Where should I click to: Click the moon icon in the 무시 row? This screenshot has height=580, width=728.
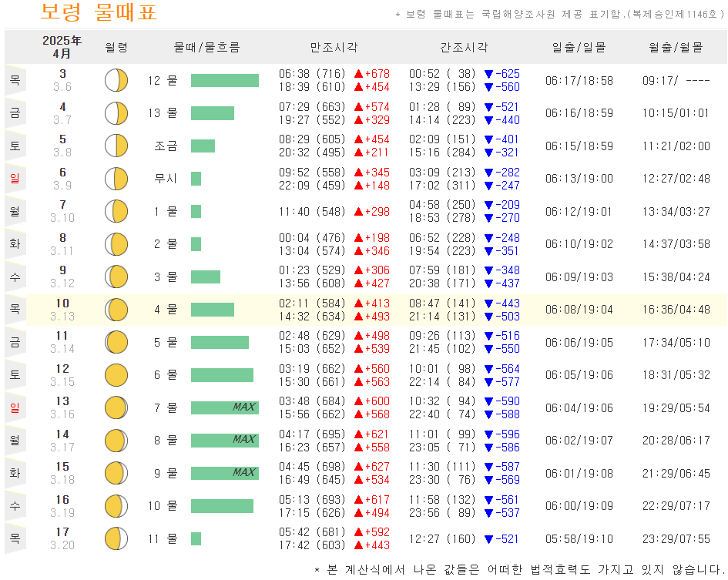[x=116, y=177]
